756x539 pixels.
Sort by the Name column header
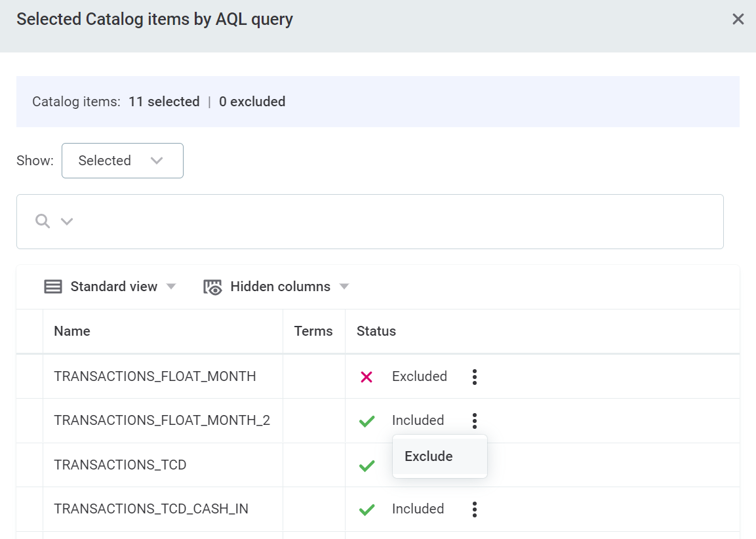tap(72, 331)
